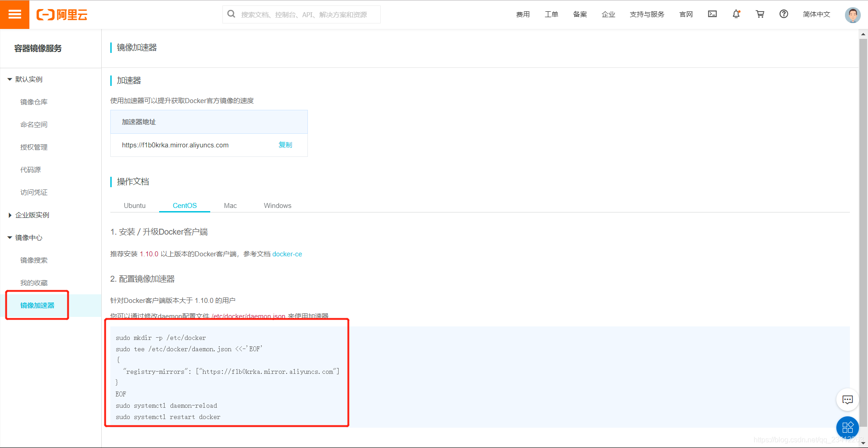Click the 'sudo mkdir -p /etc/docker' line
The width and height of the screenshot is (868, 448).
click(160, 338)
